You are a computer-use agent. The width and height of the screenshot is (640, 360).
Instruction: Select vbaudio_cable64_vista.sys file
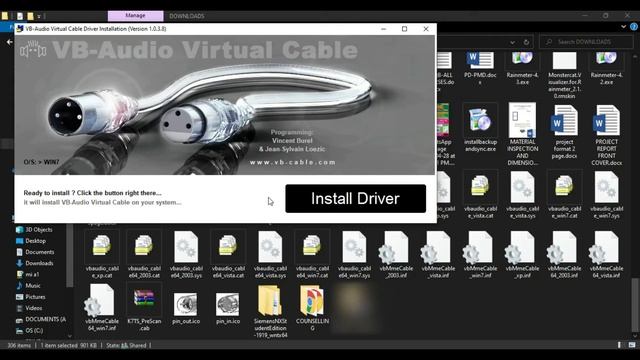pos(270,254)
